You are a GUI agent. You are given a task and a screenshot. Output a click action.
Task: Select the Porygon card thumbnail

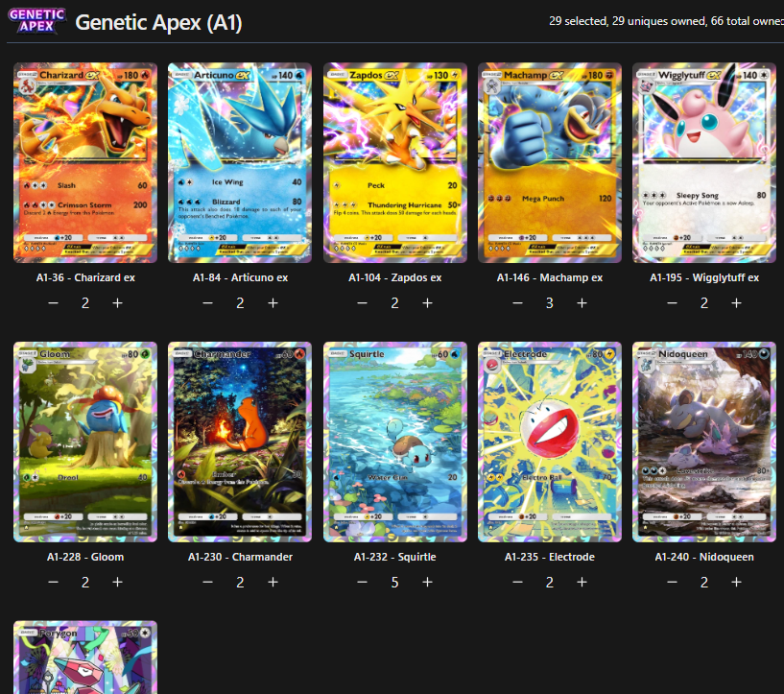(x=85, y=658)
